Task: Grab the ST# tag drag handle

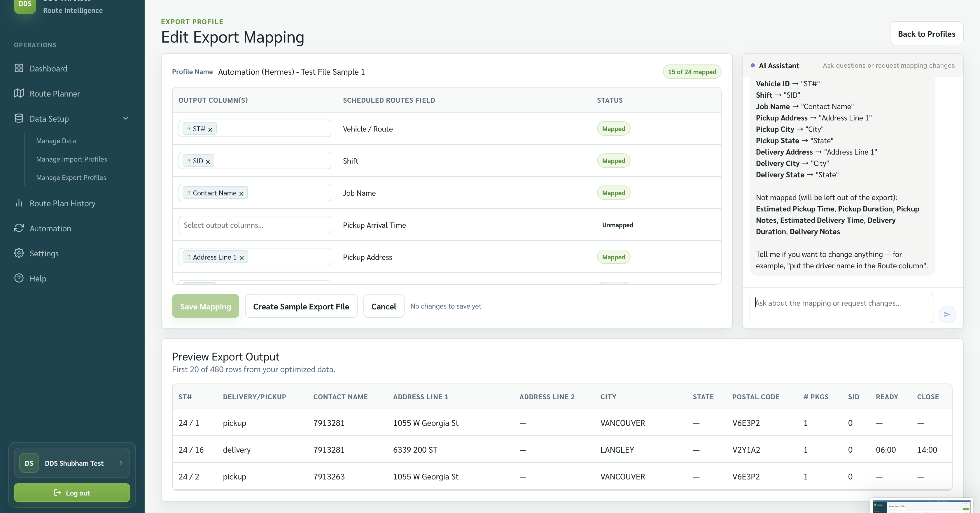Action: pos(188,129)
